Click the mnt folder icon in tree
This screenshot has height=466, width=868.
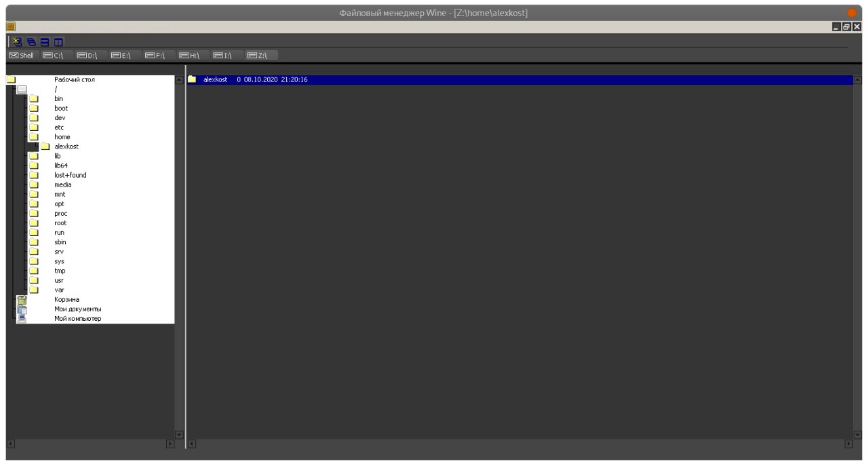[33, 194]
